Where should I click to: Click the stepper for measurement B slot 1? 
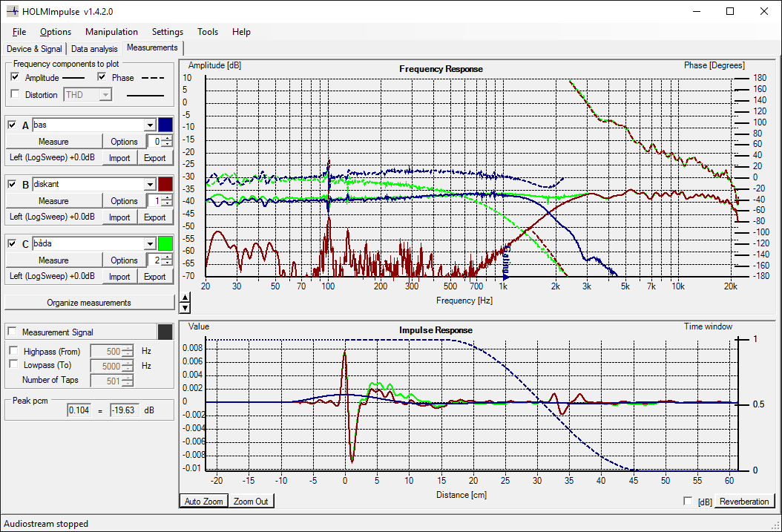pyautogui.click(x=167, y=201)
